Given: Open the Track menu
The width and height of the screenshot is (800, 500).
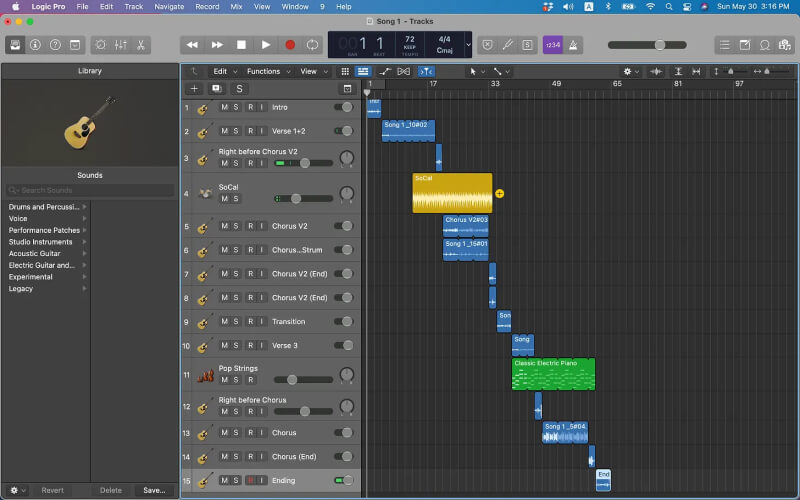Looking at the screenshot, I should [134, 7].
